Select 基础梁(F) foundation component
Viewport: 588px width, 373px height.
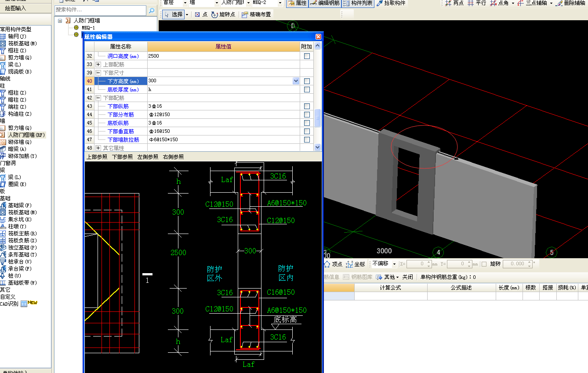(x=19, y=205)
